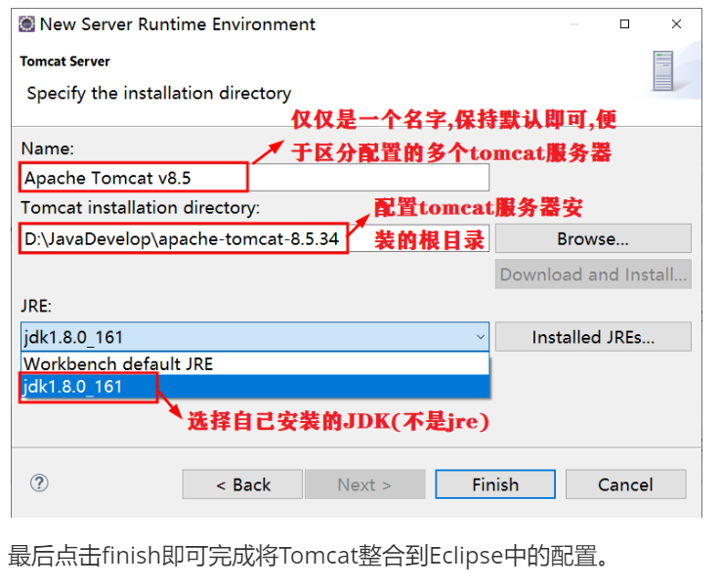Viewport: 720px width, 588px height.
Task: Click the Cancel button
Action: pos(625,484)
